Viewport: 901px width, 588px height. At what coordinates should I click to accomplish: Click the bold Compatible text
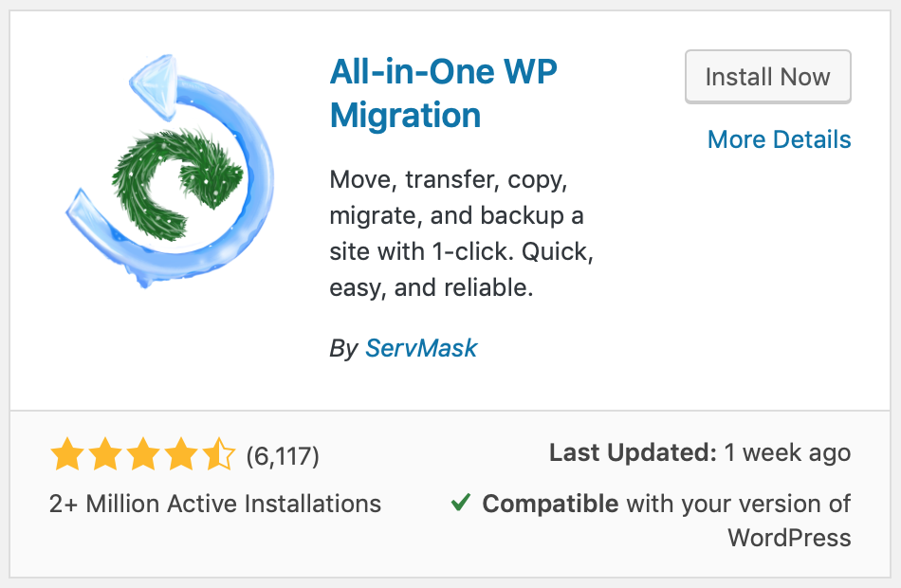[x=550, y=505]
